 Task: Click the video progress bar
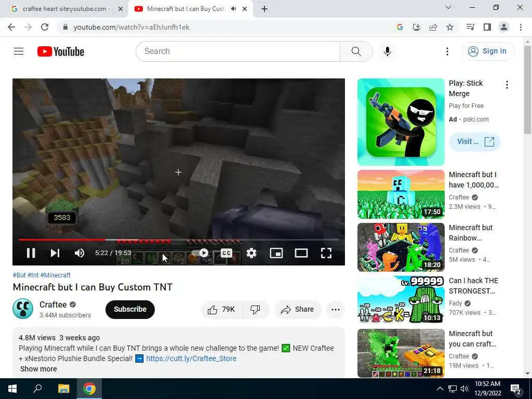click(x=179, y=240)
